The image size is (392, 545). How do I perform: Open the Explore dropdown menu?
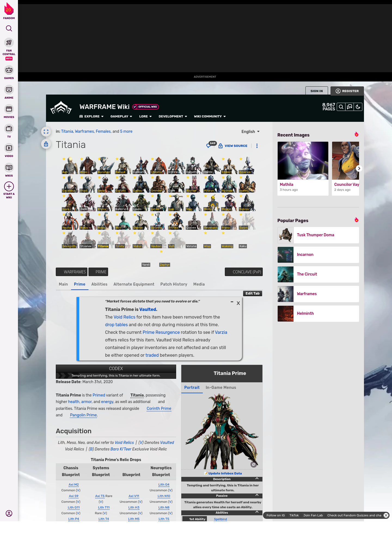point(91,116)
